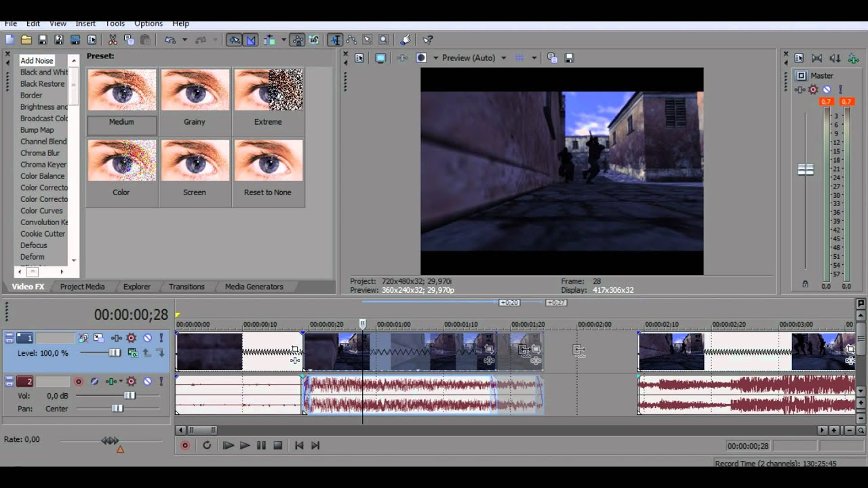Open the split screen view dropdown arrow
This screenshot has height=488, width=868.
click(435, 58)
